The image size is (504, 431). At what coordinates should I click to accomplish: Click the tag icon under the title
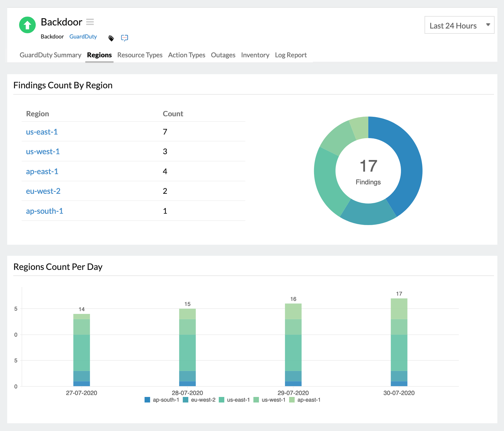(x=111, y=38)
